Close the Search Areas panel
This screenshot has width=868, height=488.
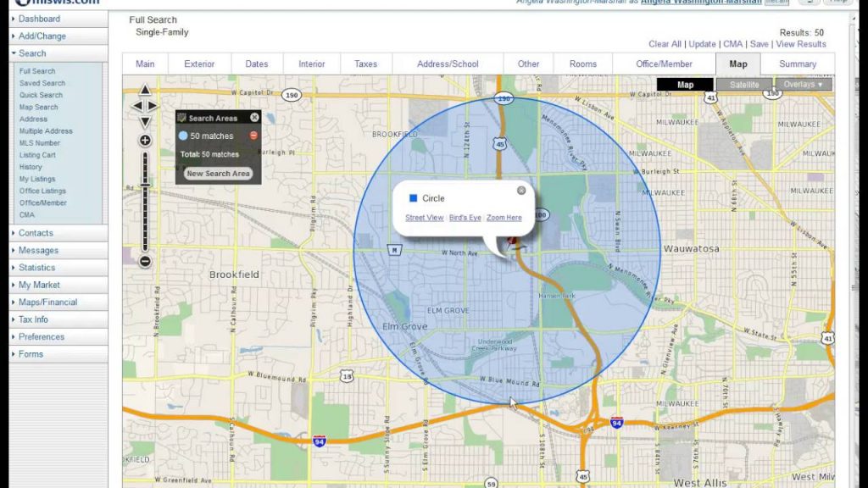coord(254,118)
